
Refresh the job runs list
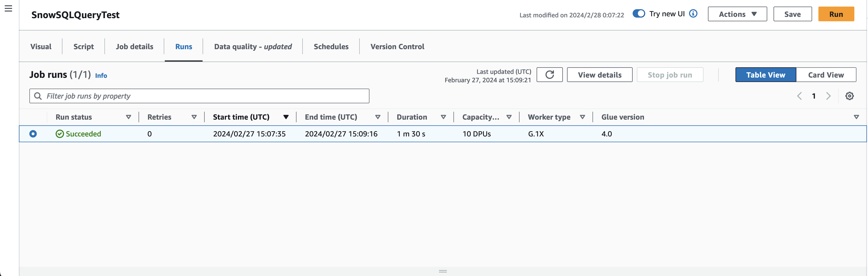click(549, 75)
